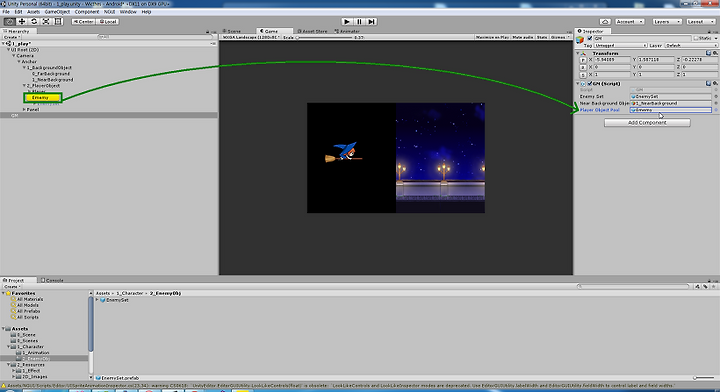Select the Move tool in the toolbar
The width and height of the screenshot is (720, 392).
click(22, 22)
